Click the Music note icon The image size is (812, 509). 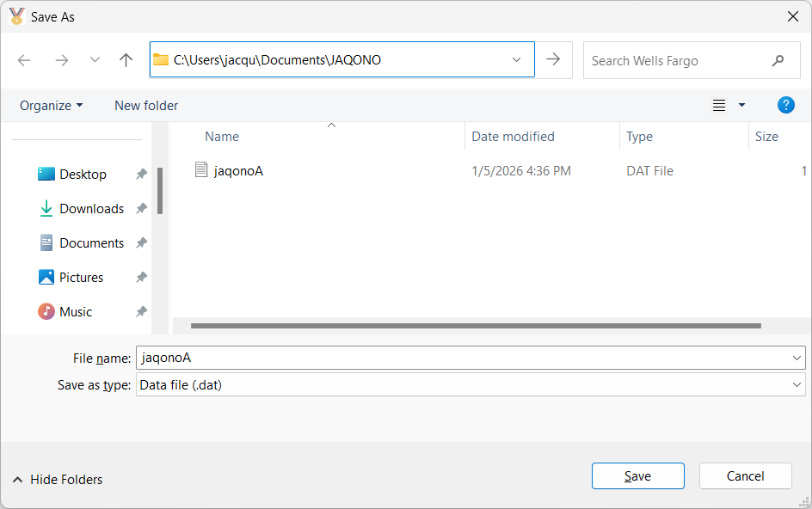(46, 311)
